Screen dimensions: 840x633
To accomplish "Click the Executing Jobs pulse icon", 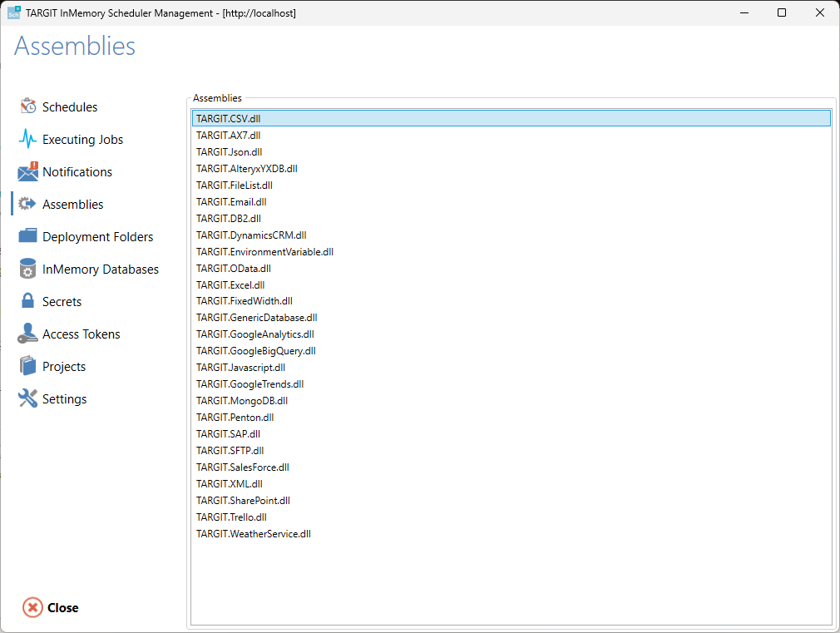I will tap(27, 139).
